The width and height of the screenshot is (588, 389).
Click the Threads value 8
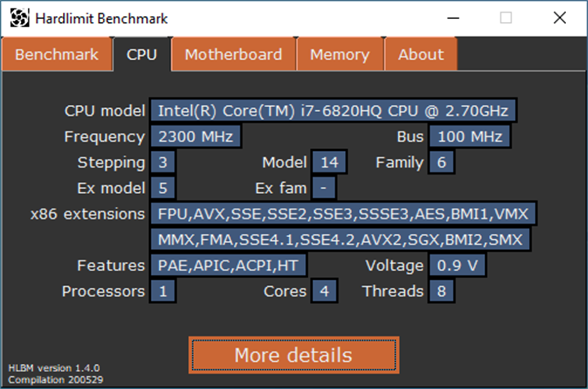point(441,291)
